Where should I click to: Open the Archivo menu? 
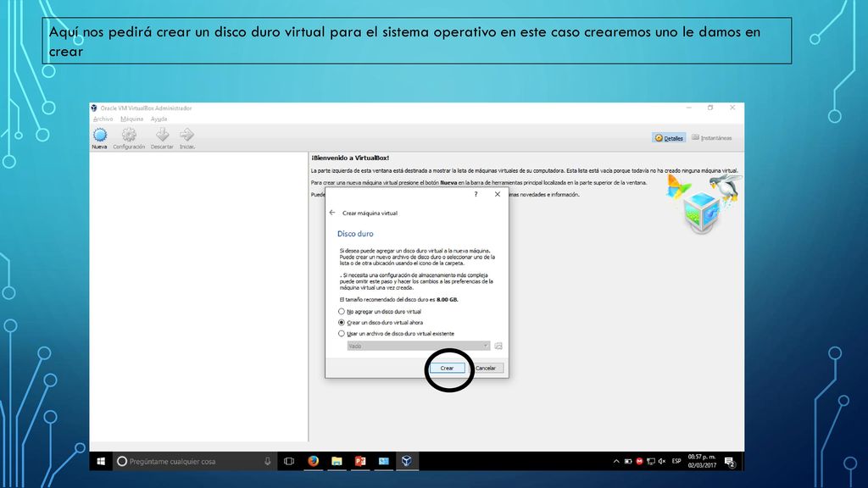tap(103, 119)
